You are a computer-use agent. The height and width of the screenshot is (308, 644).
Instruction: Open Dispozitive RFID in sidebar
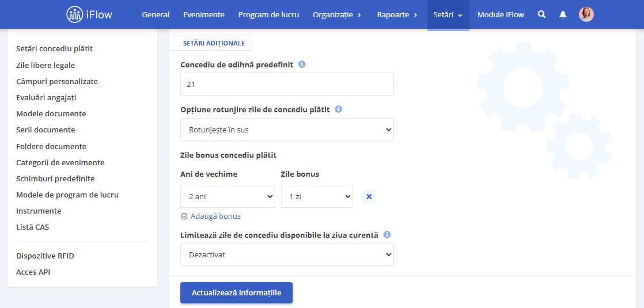point(45,256)
